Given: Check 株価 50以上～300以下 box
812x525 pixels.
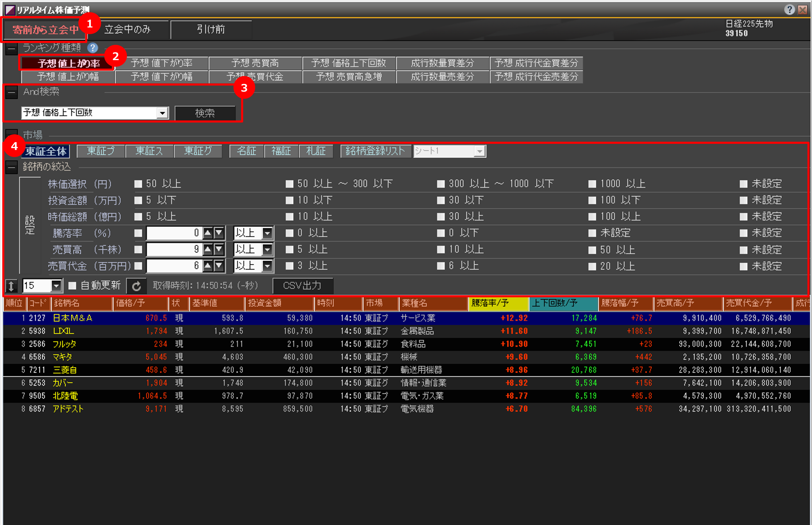Looking at the screenshot, I should click(x=289, y=184).
